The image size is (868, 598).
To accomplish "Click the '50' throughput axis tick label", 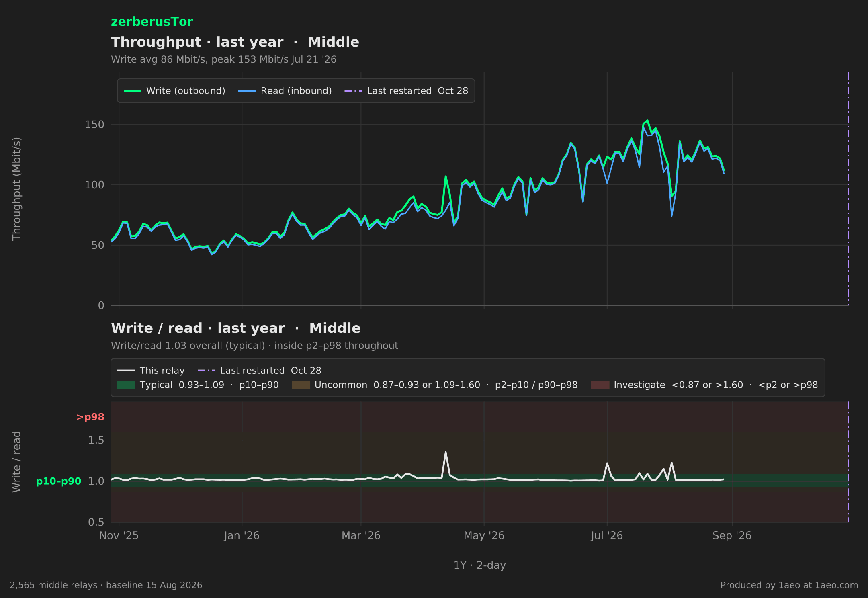I will (x=98, y=245).
